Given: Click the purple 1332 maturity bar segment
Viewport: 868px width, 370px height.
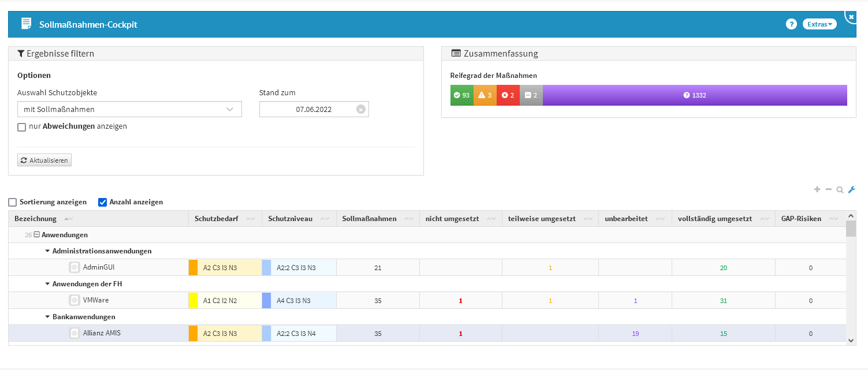Looking at the screenshot, I should coord(694,95).
